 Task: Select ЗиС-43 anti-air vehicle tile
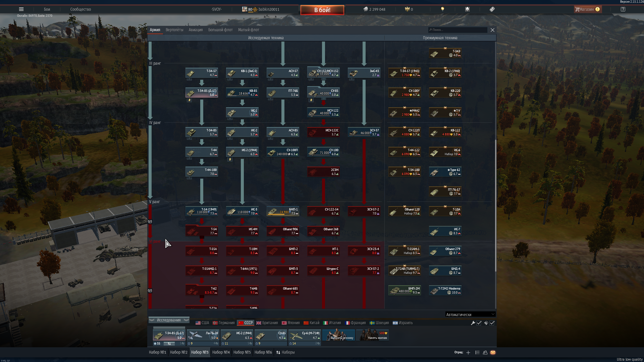pyautogui.click(x=364, y=73)
